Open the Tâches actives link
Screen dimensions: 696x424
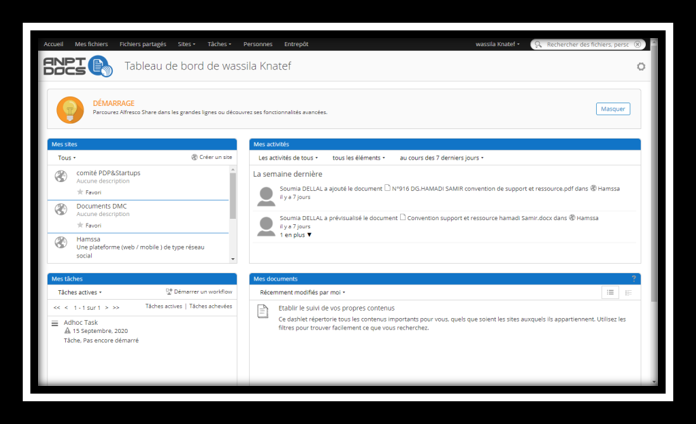[x=164, y=306]
